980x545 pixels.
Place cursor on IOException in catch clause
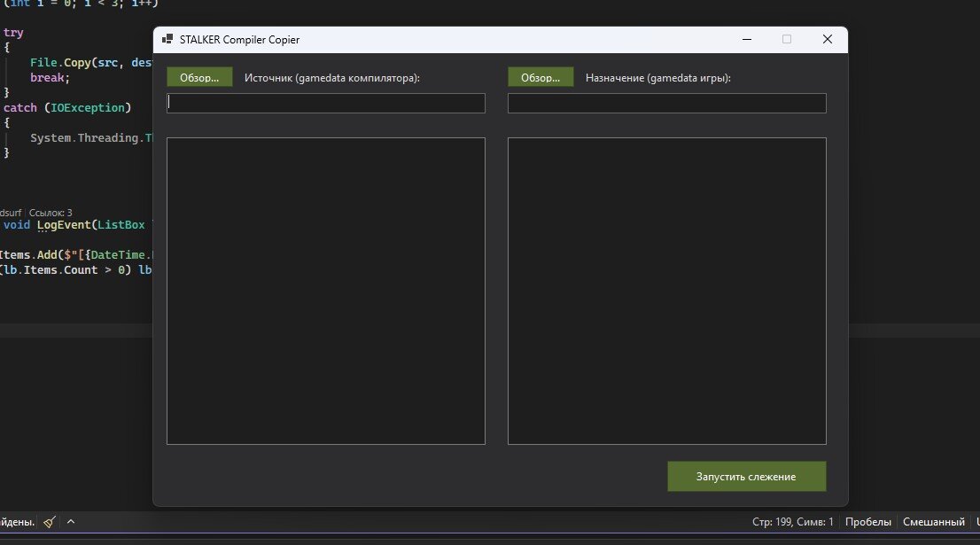[x=88, y=107]
